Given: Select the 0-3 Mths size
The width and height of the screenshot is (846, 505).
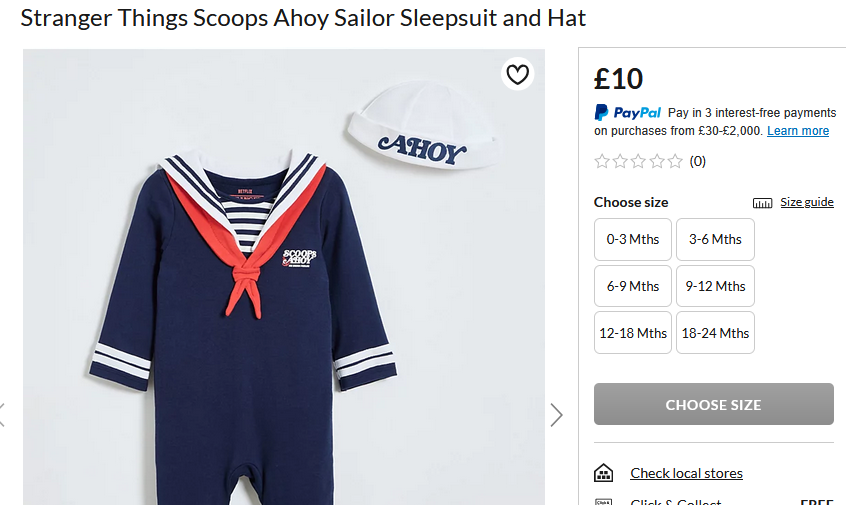Looking at the screenshot, I should tap(633, 239).
